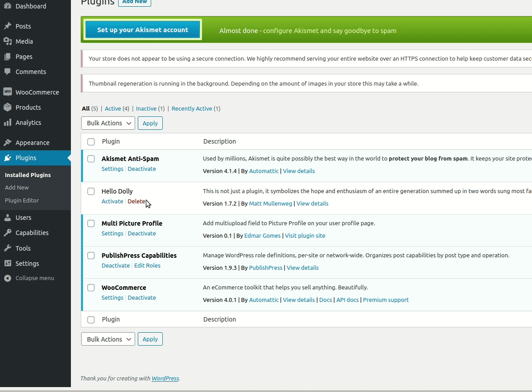This screenshot has height=392, width=532.
Task: Click the Akismet Anti-Spam plugin name
Action: [130, 159]
